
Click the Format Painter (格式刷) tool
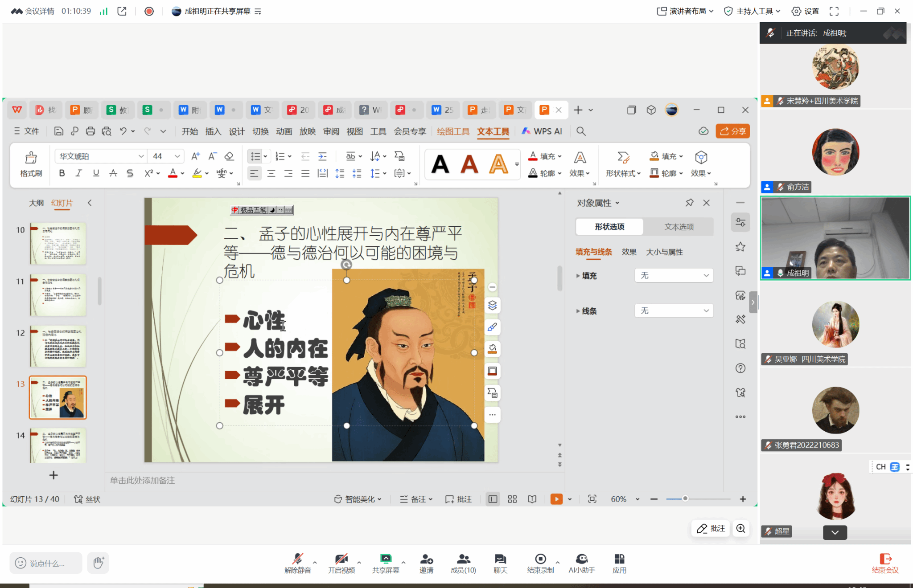[31, 164]
